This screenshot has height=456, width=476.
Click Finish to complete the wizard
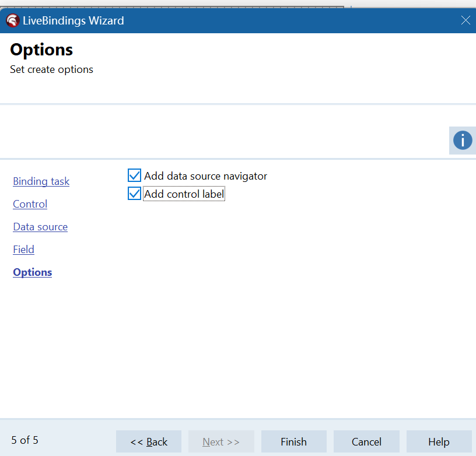point(293,441)
